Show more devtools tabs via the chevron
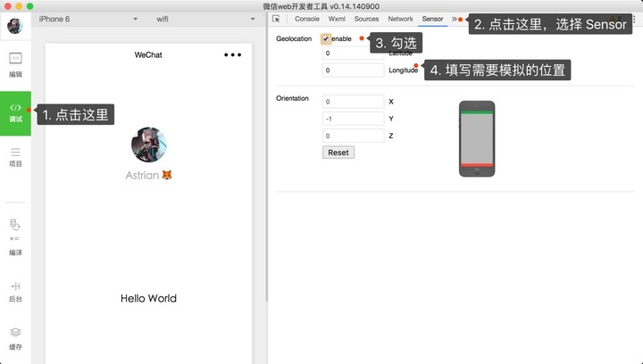643x364 pixels. click(454, 19)
